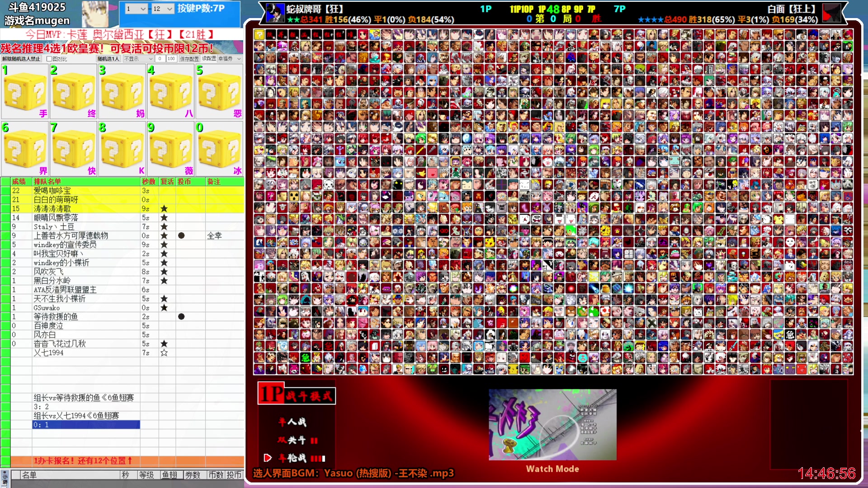
Task: Click the revive star on 涛涛涛涛歌 row
Action: pos(164,209)
